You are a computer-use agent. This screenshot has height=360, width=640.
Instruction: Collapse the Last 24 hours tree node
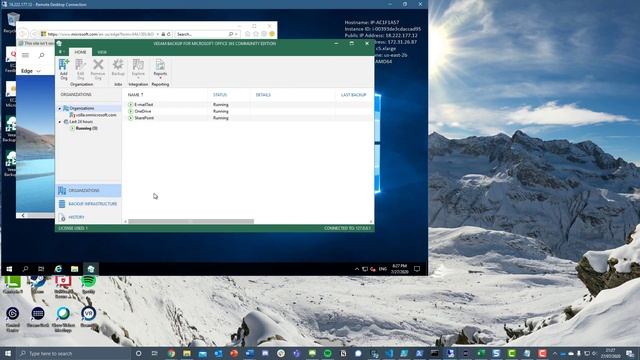click(60, 122)
